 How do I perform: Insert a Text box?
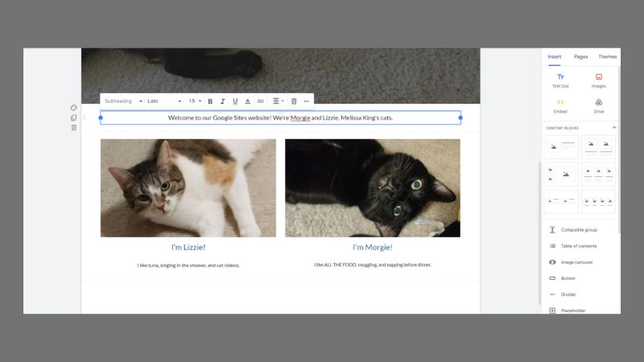point(560,80)
